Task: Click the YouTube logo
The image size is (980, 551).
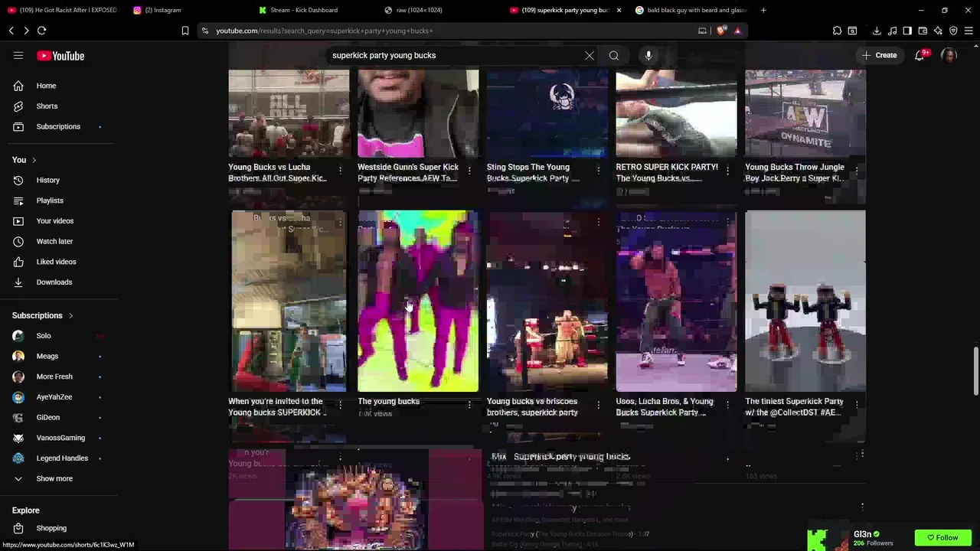Action: coord(60,56)
